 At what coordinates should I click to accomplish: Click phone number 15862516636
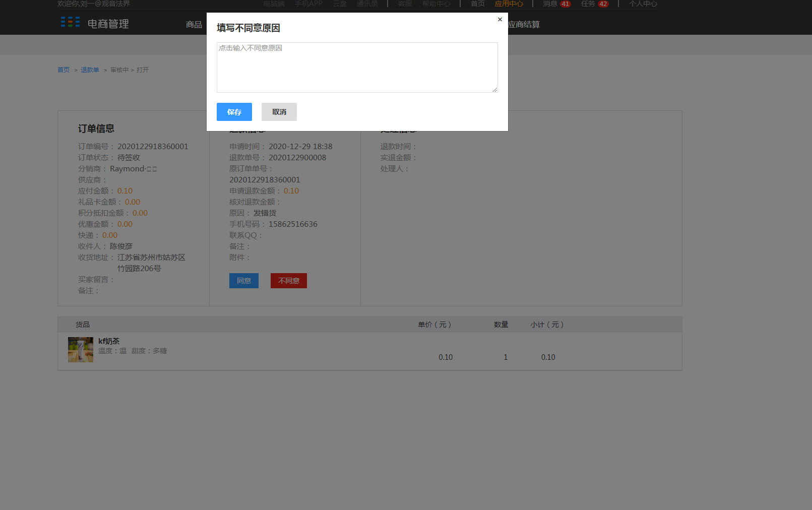(x=293, y=224)
